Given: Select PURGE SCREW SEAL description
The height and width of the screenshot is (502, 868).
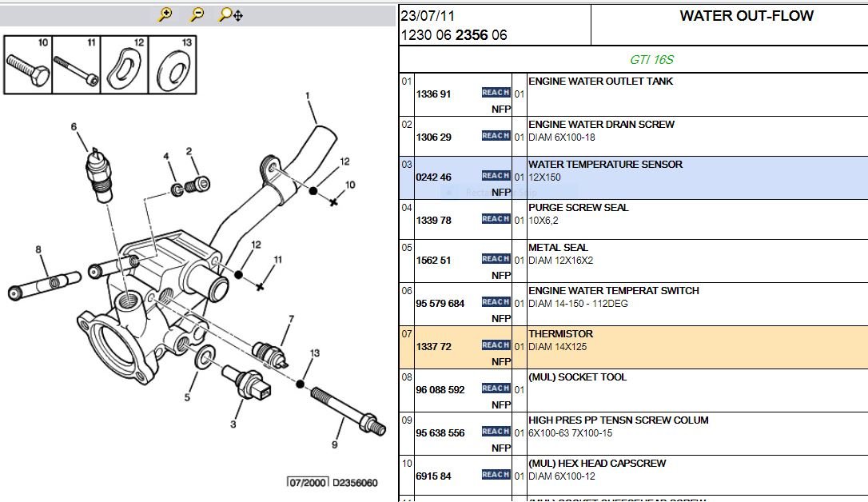Looking at the screenshot, I should 579,208.
